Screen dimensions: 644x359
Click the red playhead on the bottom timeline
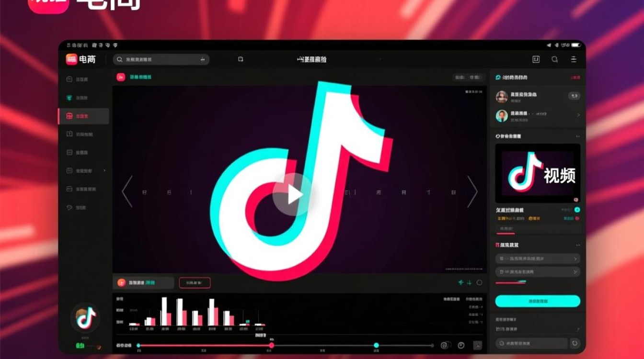click(x=272, y=345)
